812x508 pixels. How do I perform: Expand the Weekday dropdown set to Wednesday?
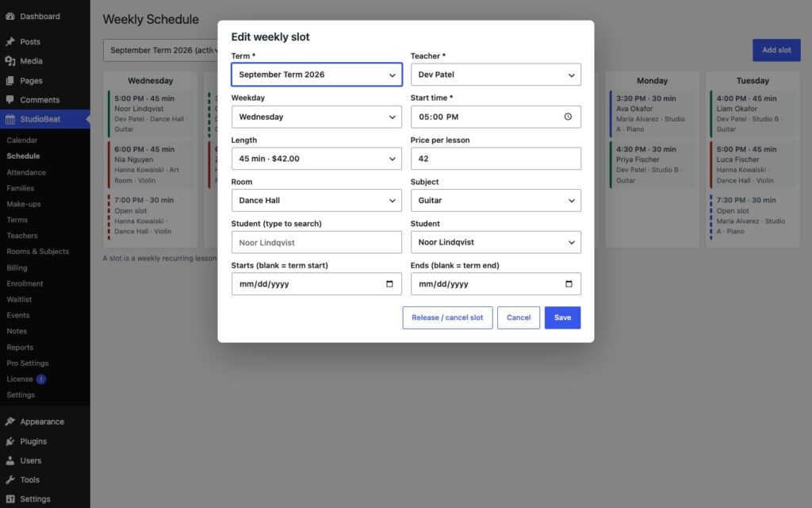[316, 117]
